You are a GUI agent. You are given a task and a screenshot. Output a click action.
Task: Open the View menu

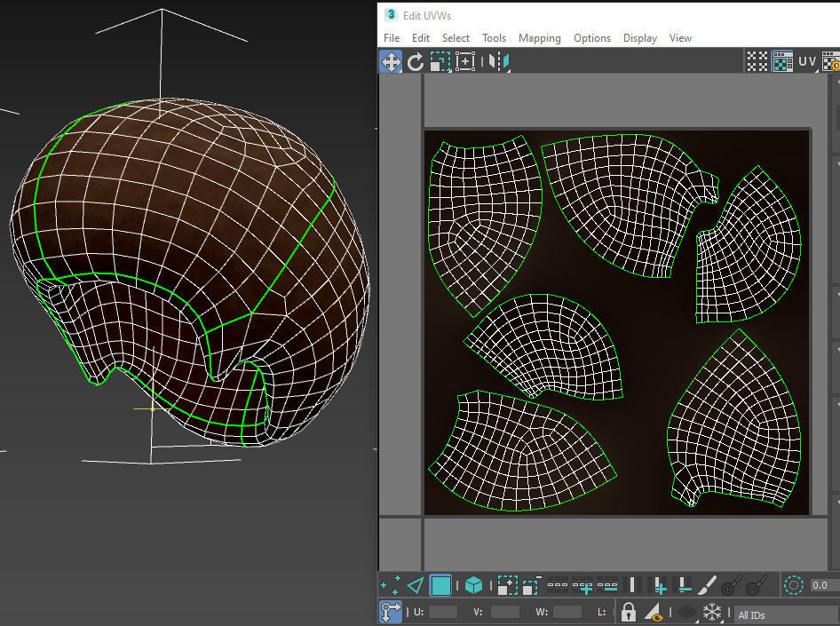point(680,38)
